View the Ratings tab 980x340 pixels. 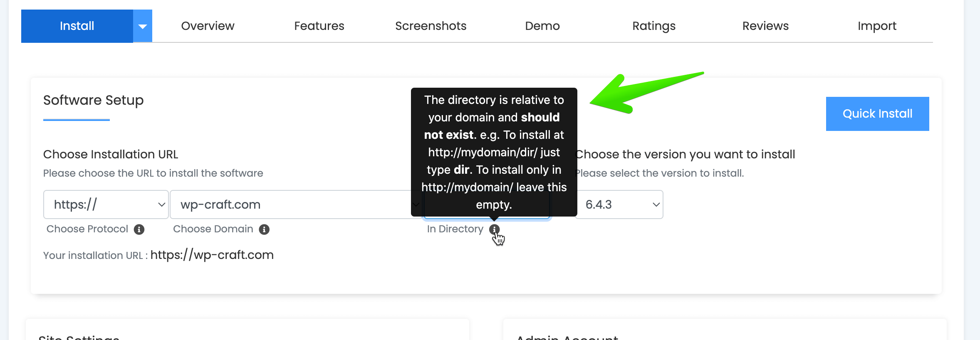tap(653, 26)
